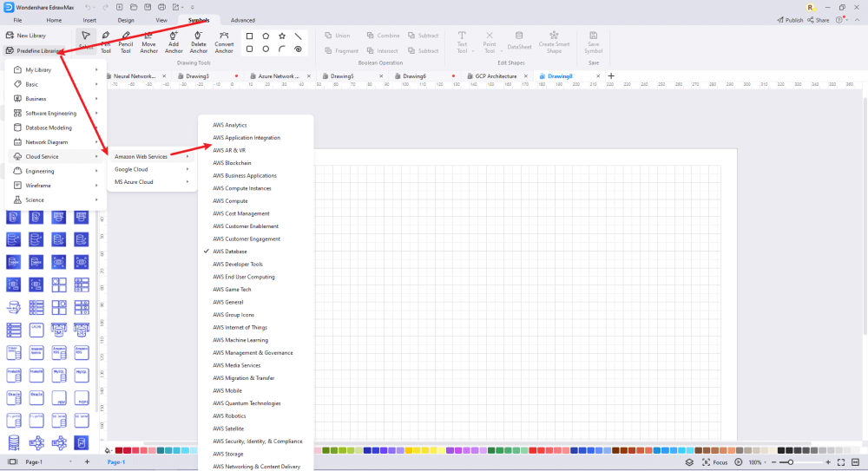868x471 pixels.
Task: Click the Select pointer tool
Action: click(86, 41)
